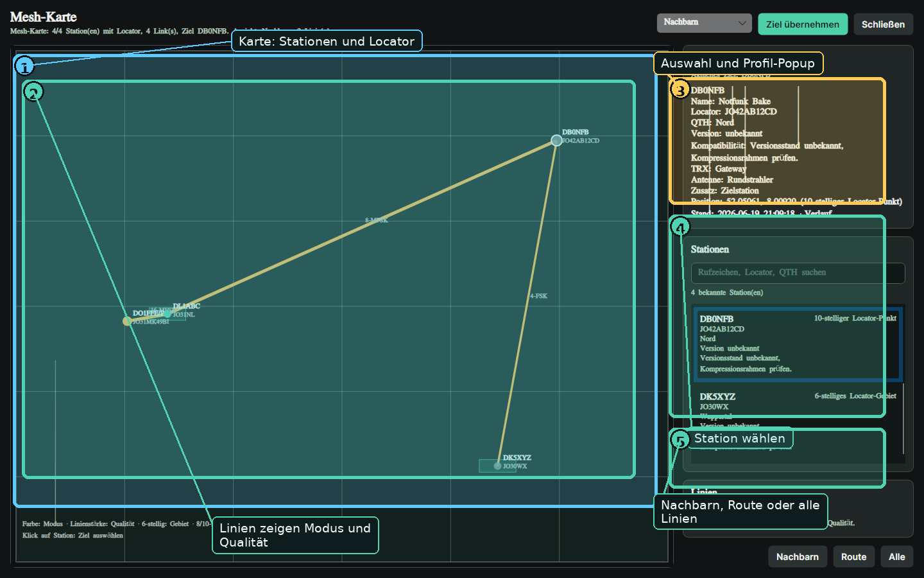924x578 pixels.
Task: Select the DL1ABC station node on map
Action: 167,314
